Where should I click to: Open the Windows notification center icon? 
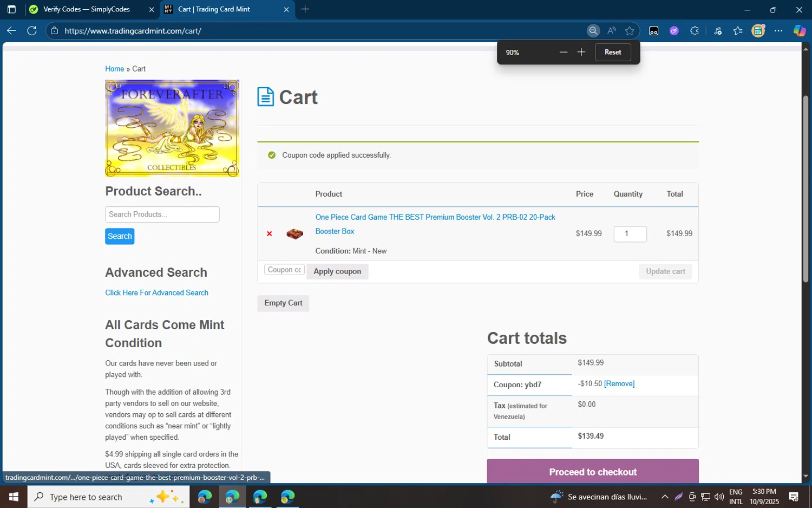point(794,497)
